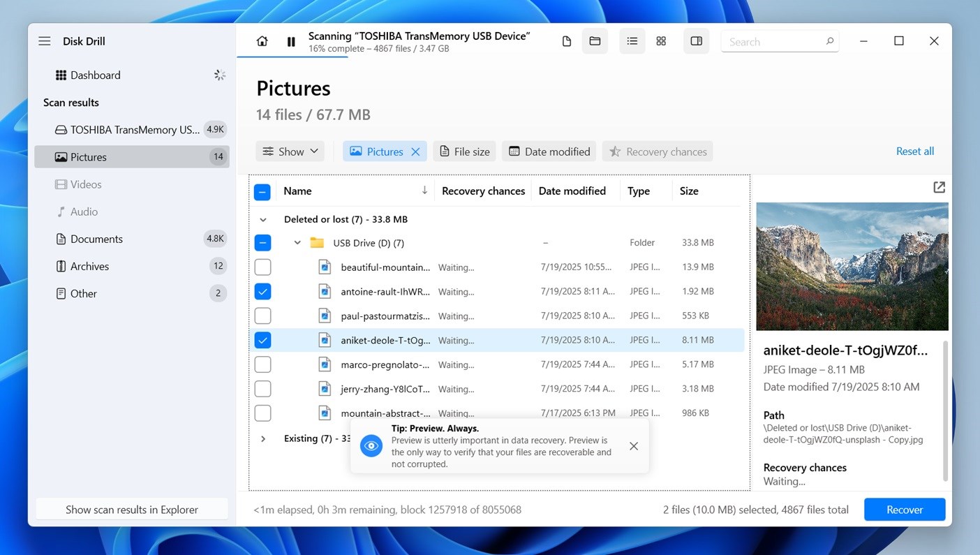980x555 pixels.
Task: Check the mountain-abstract file checkbox
Action: pyautogui.click(x=262, y=413)
